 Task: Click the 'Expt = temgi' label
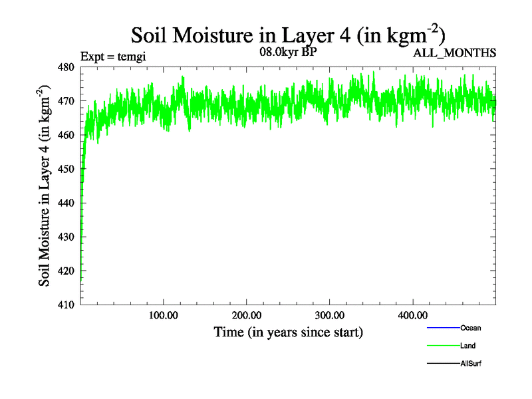click(113, 56)
